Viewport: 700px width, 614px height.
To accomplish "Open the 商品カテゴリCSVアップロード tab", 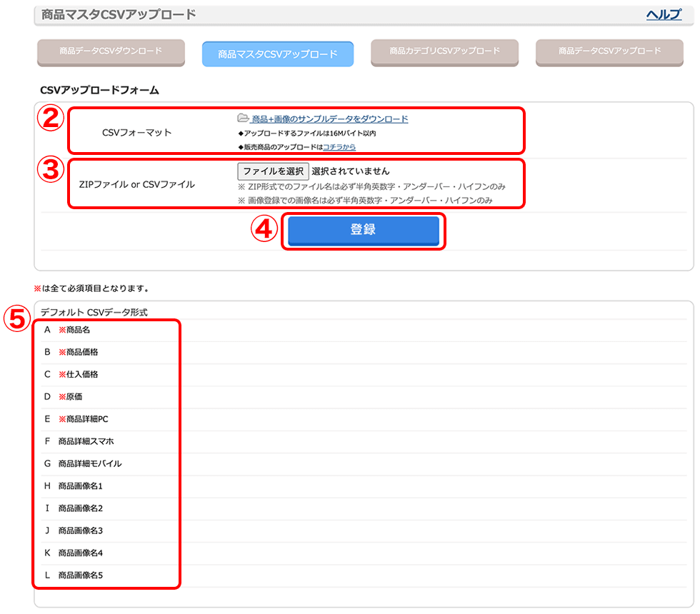I will (444, 51).
